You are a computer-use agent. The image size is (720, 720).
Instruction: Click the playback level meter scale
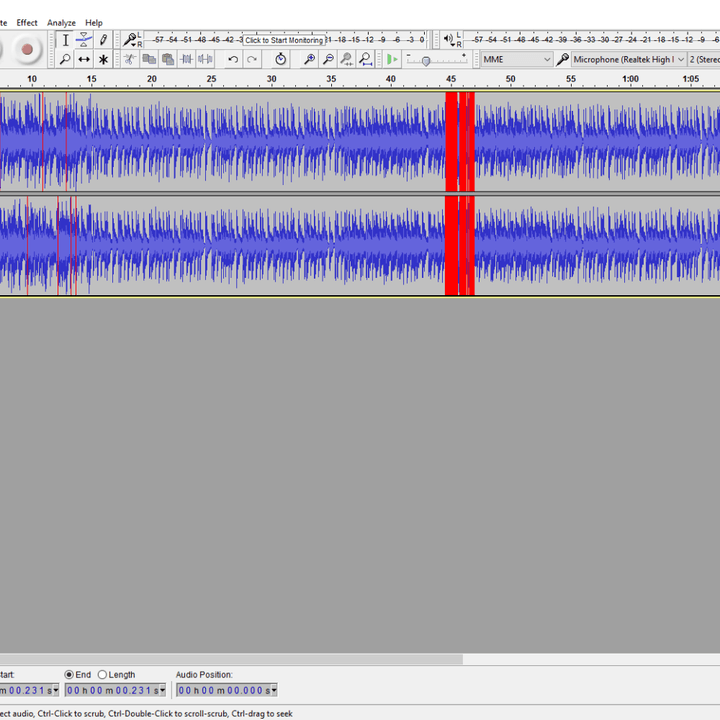[x=591, y=40]
